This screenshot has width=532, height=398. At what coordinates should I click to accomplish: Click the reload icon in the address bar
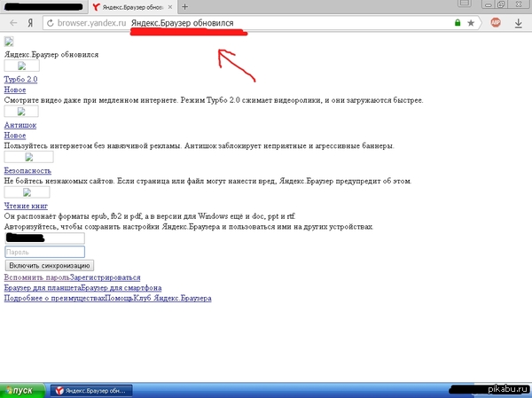[49, 22]
